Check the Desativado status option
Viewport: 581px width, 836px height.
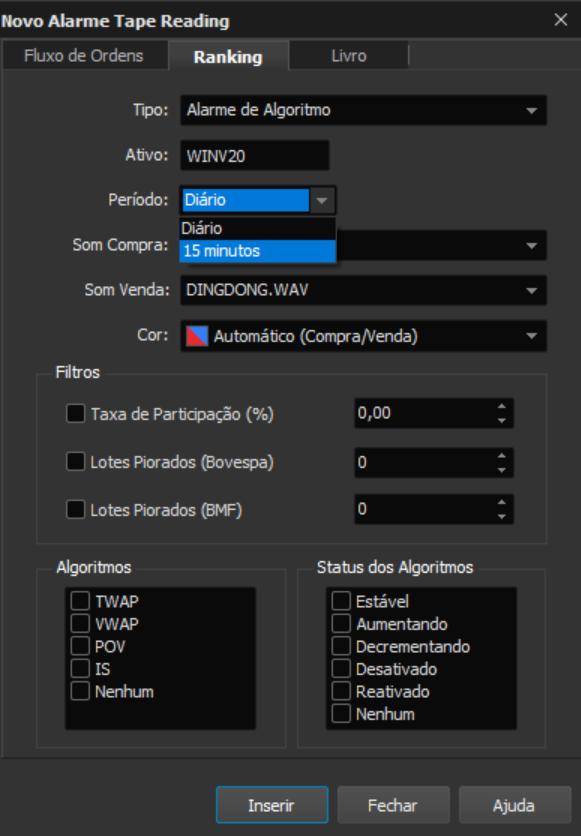(341, 669)
